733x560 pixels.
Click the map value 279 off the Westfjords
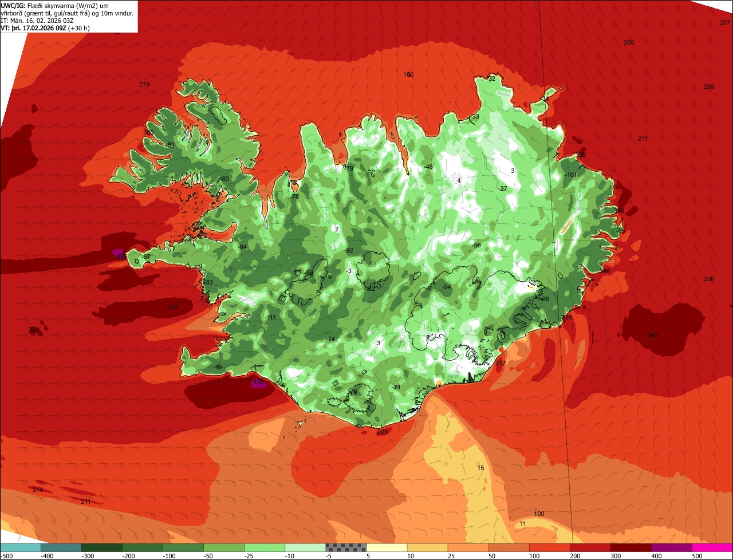144,84
